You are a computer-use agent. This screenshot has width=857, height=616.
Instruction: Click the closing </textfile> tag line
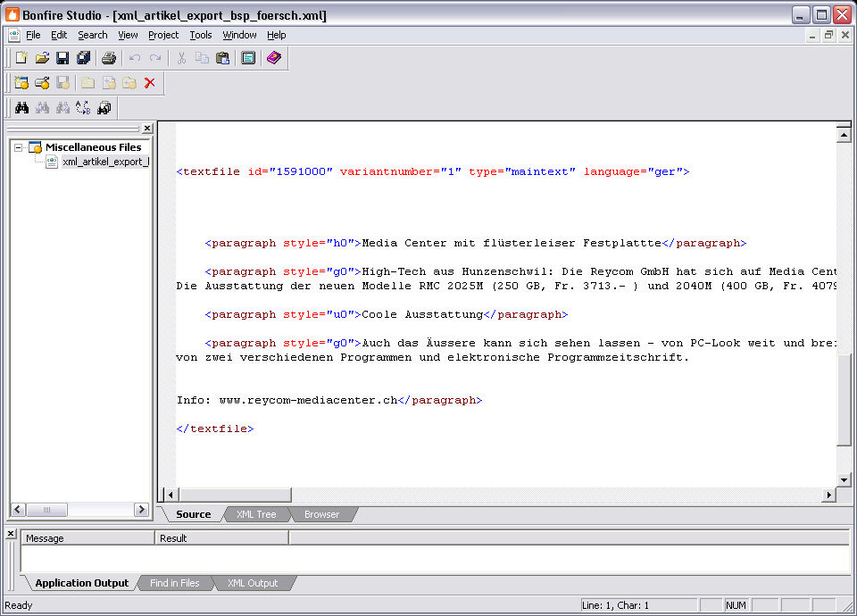tap(215, 429)
